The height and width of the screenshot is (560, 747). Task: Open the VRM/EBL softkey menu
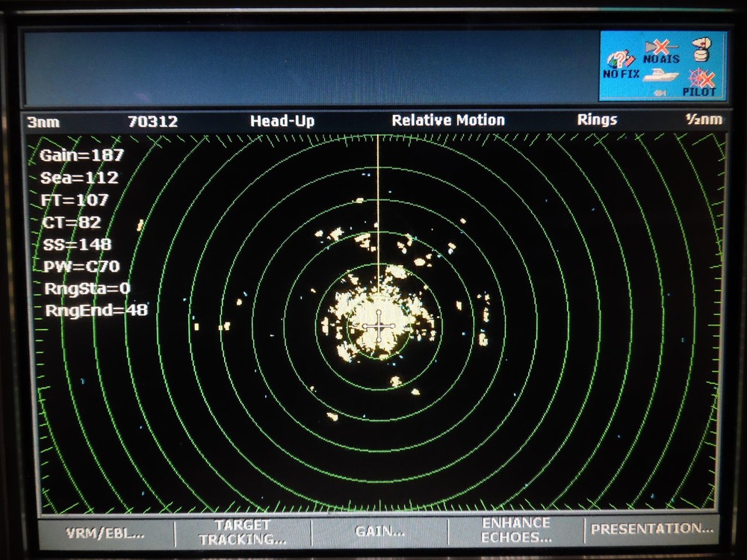106,532
